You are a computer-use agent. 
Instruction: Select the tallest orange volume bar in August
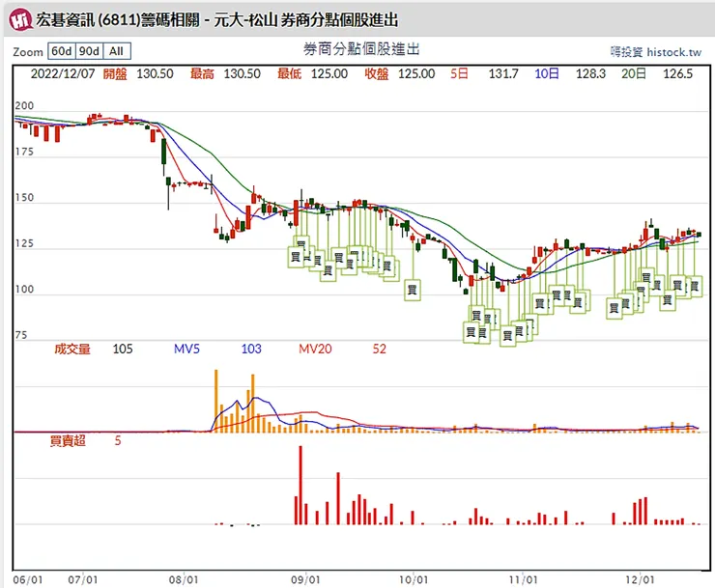216,401
